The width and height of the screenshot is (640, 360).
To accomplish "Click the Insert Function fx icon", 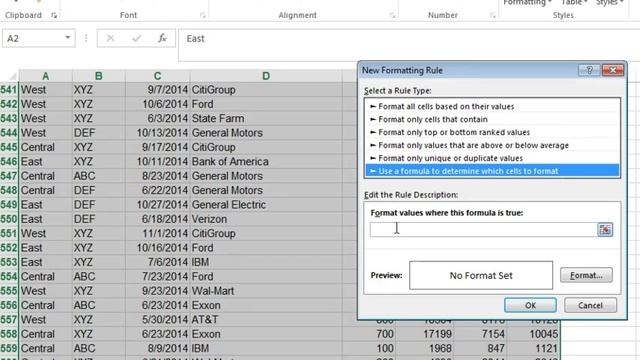I will [x=162, y=38].
